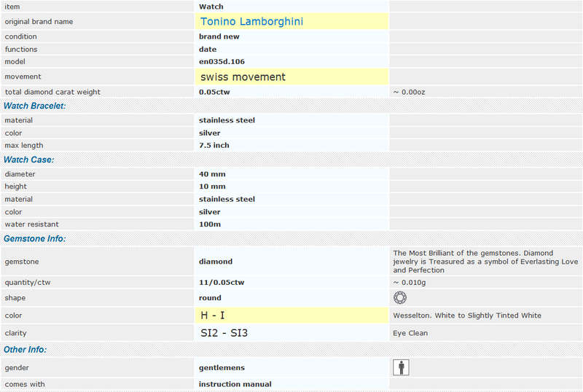Click the 'Other Info:' section heading
Screen dimensions: 583x392
pos(25,350)
